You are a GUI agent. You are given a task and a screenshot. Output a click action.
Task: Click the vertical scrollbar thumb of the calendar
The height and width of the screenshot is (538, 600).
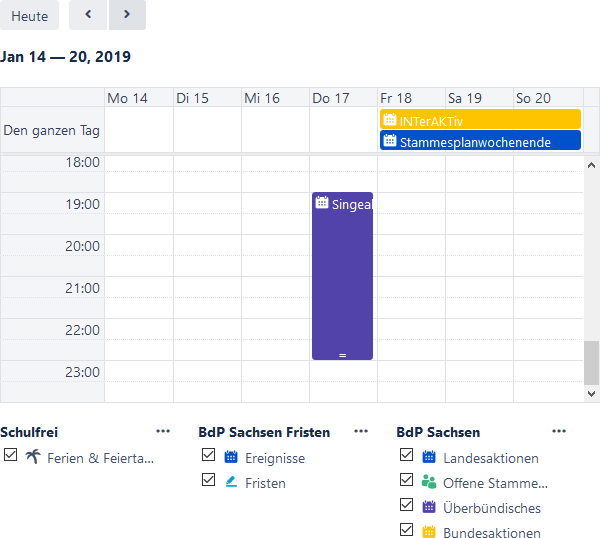coord(591,362)
